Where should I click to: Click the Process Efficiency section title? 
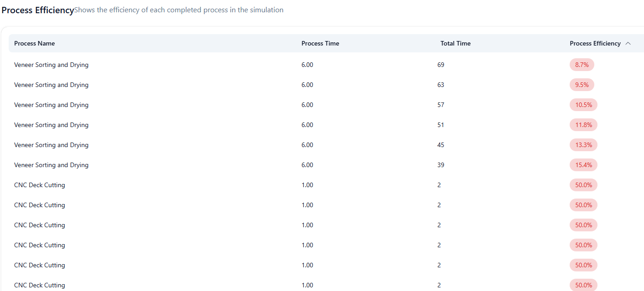click(x=37, y=10)
